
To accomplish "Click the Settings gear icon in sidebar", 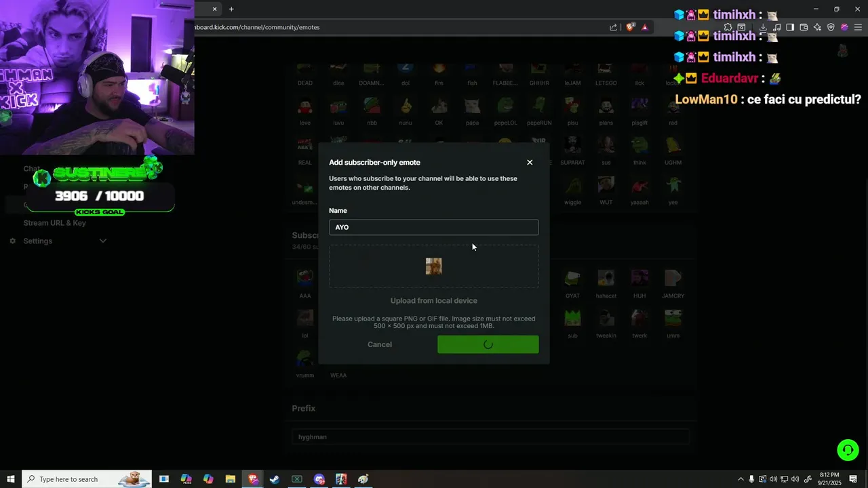I will (12, 241).
